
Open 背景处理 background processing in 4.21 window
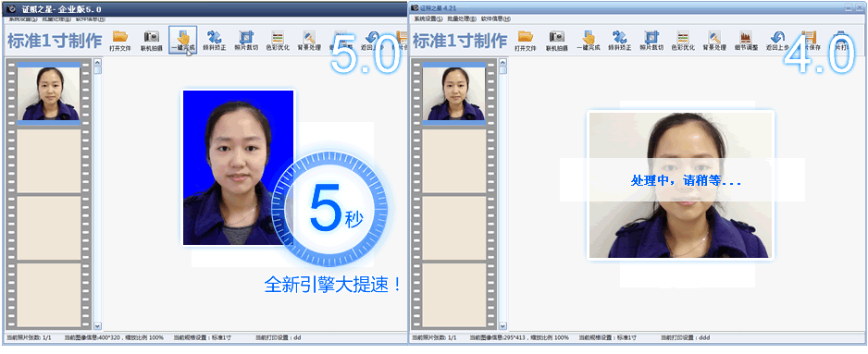pos(714,41)
